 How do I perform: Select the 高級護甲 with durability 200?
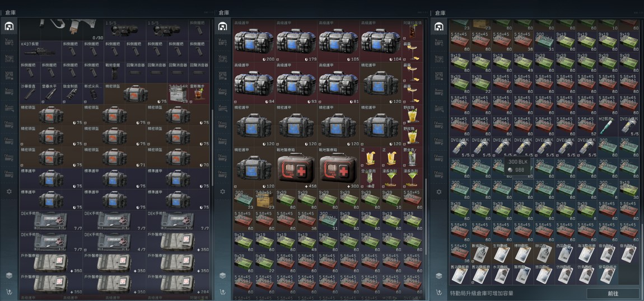point(254,41)
